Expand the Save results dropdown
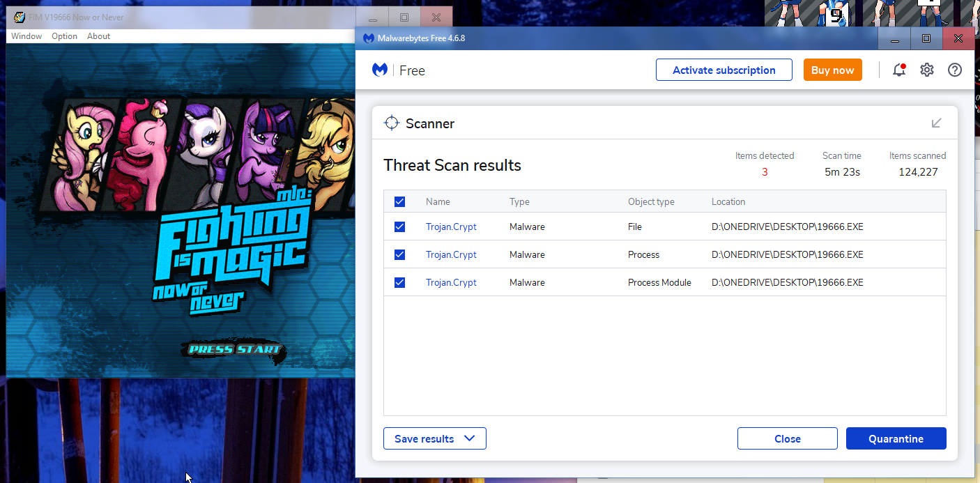 [x=435, y=438]
